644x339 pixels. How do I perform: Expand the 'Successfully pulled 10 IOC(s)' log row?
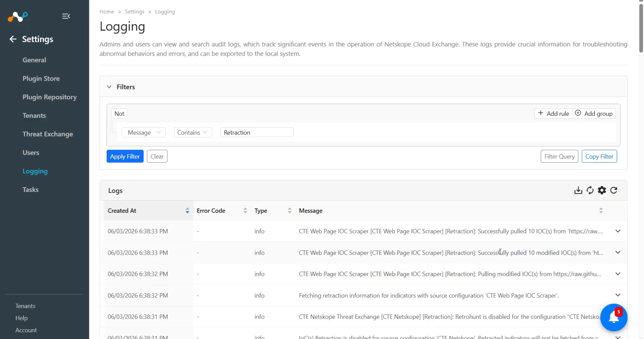click(x=618, y=231)
